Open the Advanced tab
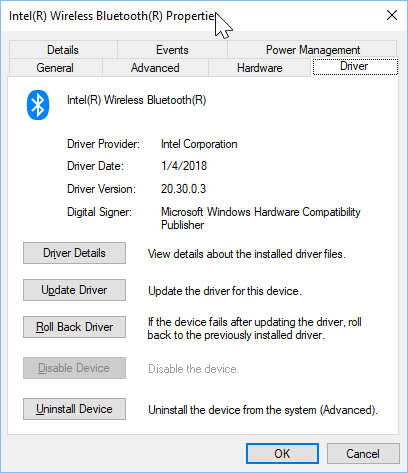The height and width of the screenshot is (473, 408). click(155, 68)
